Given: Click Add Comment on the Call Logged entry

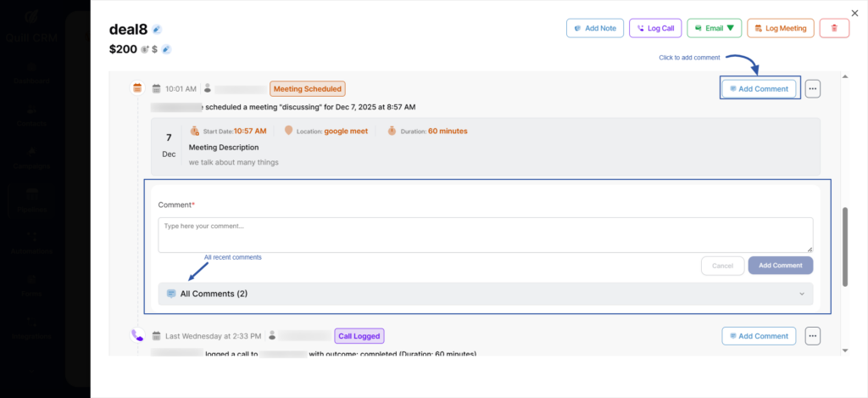Looking at the screenshot, I should click(759, 336).
